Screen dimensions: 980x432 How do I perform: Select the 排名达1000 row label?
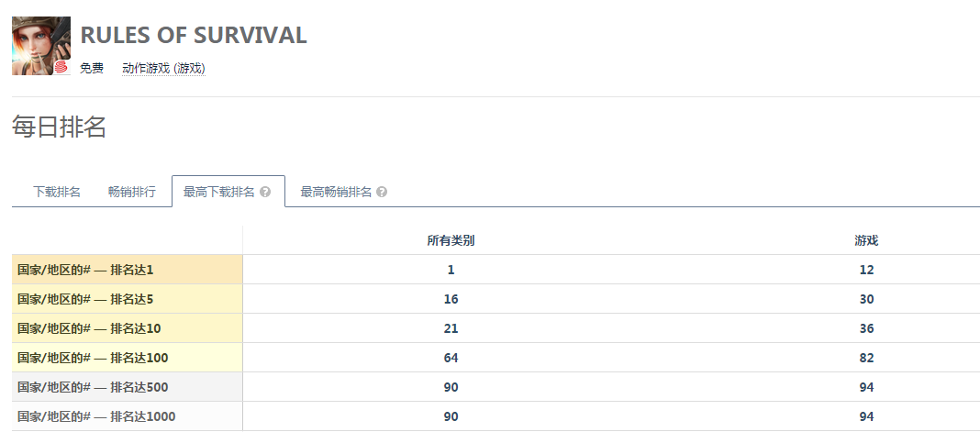127,416
